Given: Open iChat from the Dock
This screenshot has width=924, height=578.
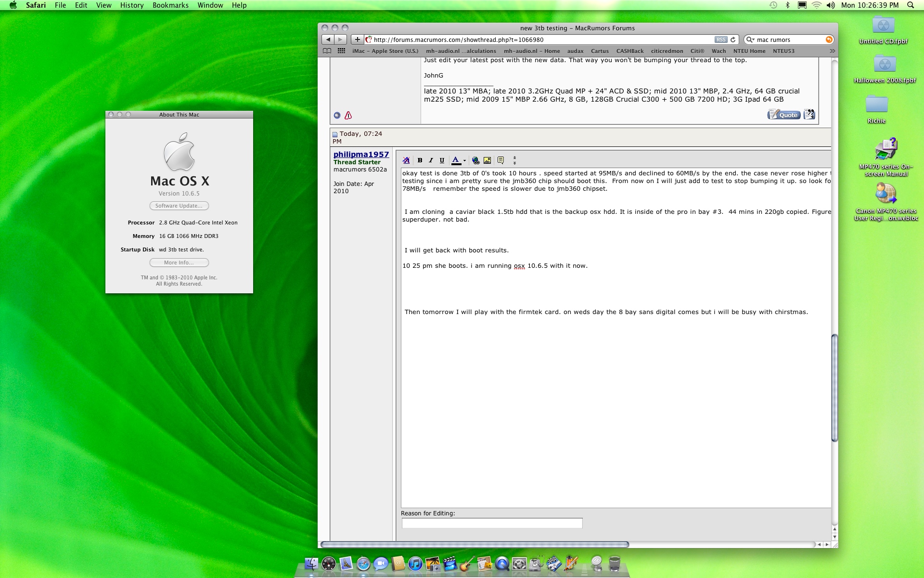Looking at the screenshot, I should 381,564.
